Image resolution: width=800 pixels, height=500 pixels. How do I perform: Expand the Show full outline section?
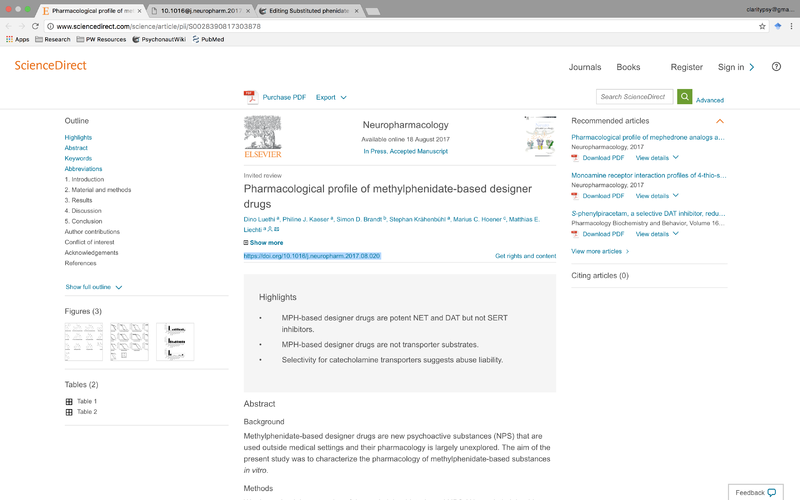(x=94, y=287)
